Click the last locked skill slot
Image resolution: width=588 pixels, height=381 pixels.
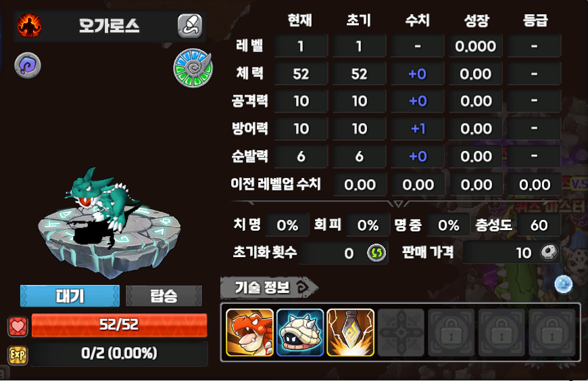click(552, 332)
